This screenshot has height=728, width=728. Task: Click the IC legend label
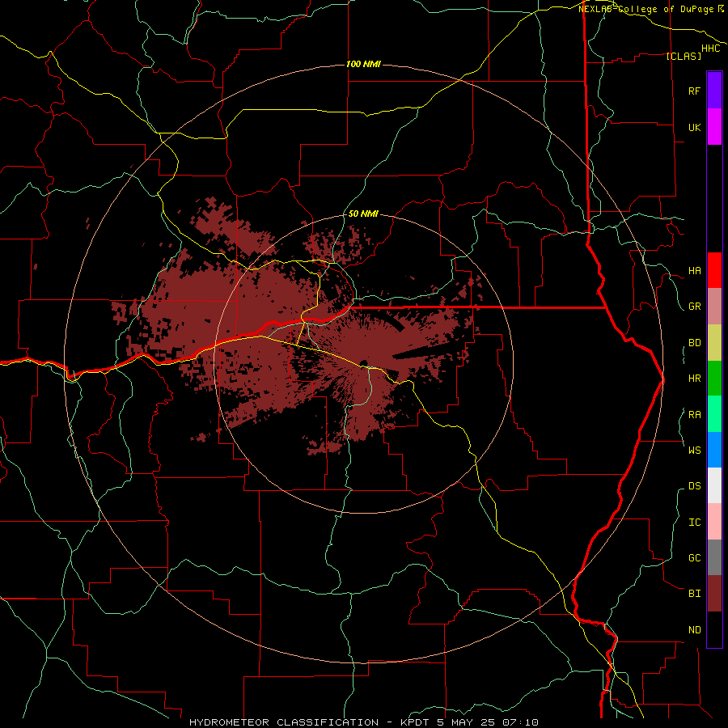[694, 523]
